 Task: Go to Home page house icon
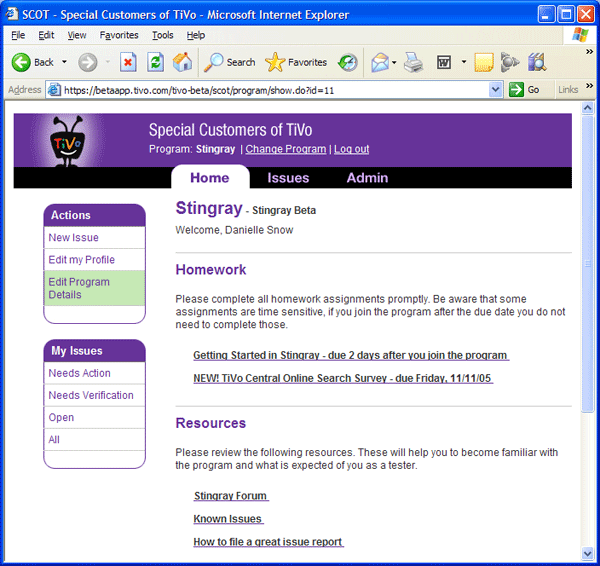[x=183, y=62]
